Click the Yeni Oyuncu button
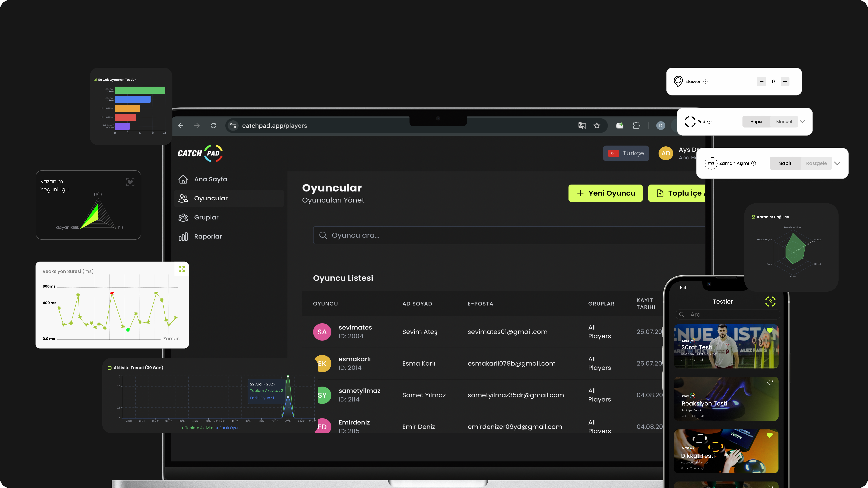Screen dimensions: 868x488 (605, 193)
